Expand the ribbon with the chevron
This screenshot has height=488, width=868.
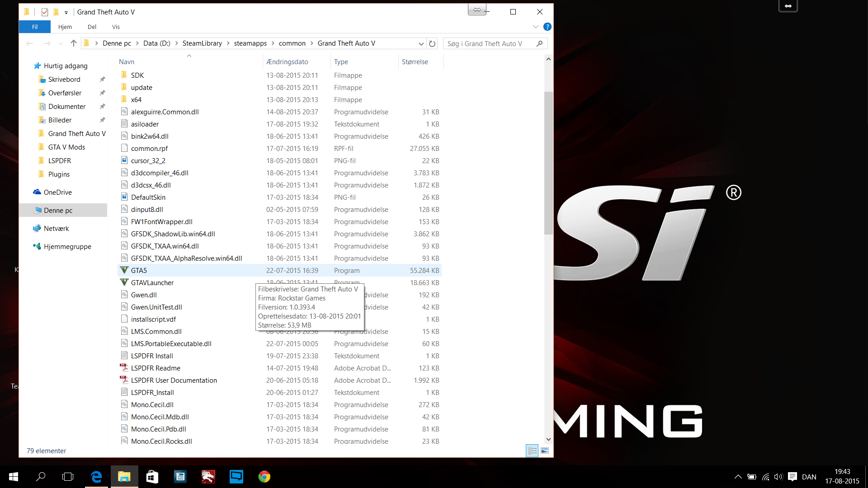coord(536,27)
